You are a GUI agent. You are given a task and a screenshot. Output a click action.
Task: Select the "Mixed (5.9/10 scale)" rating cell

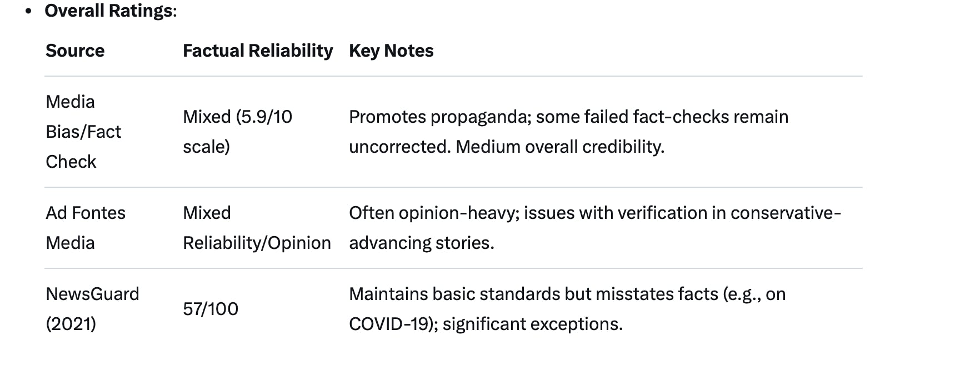[x=237, y=132]
